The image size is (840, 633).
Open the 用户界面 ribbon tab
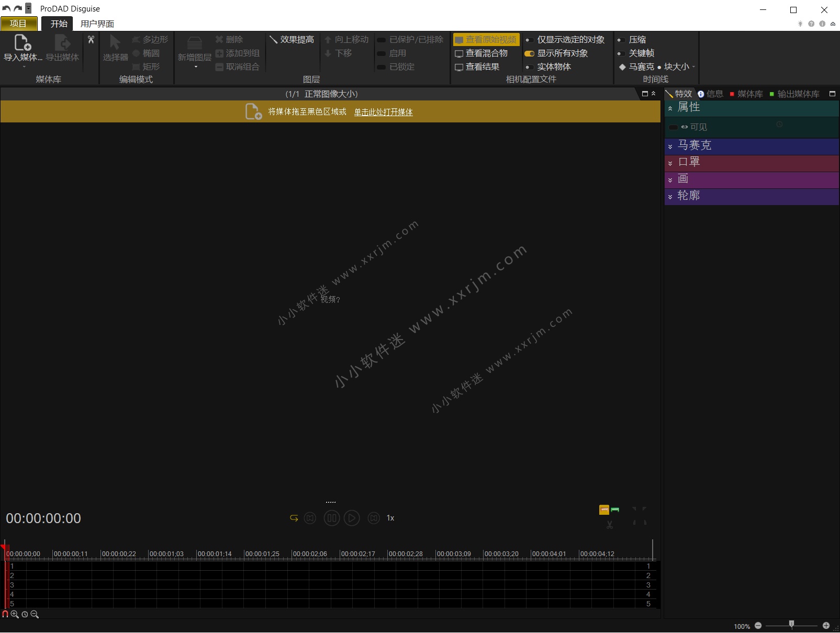pyautogui.click(x=97, y=24)
